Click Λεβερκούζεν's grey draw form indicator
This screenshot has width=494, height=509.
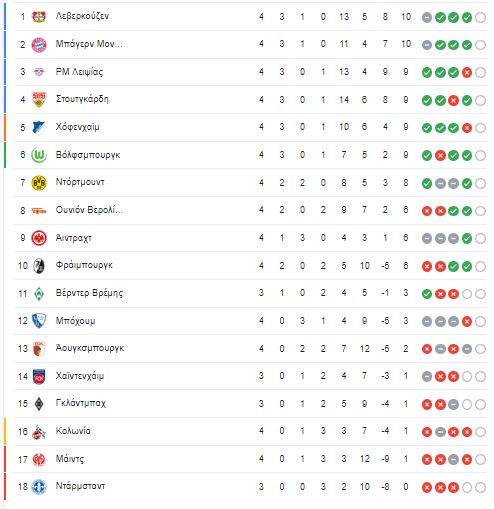tap(427, 17)
